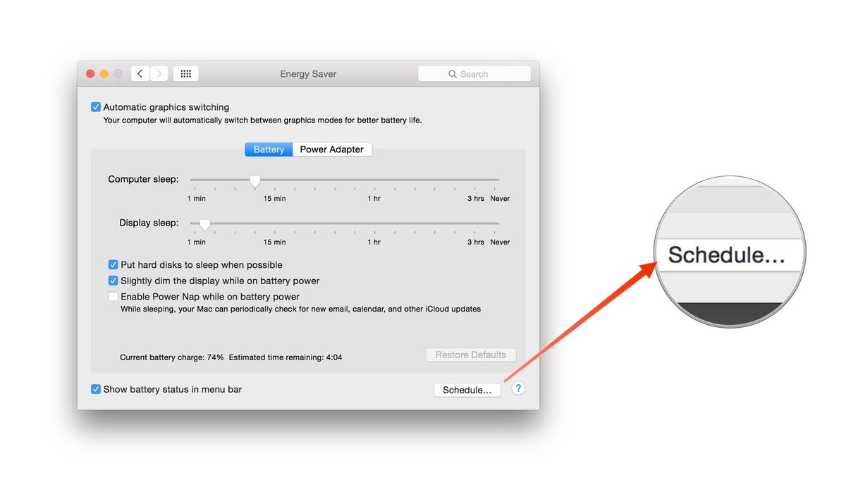
Task: Disable Automatic graphics switching
Action: [96, 106]
